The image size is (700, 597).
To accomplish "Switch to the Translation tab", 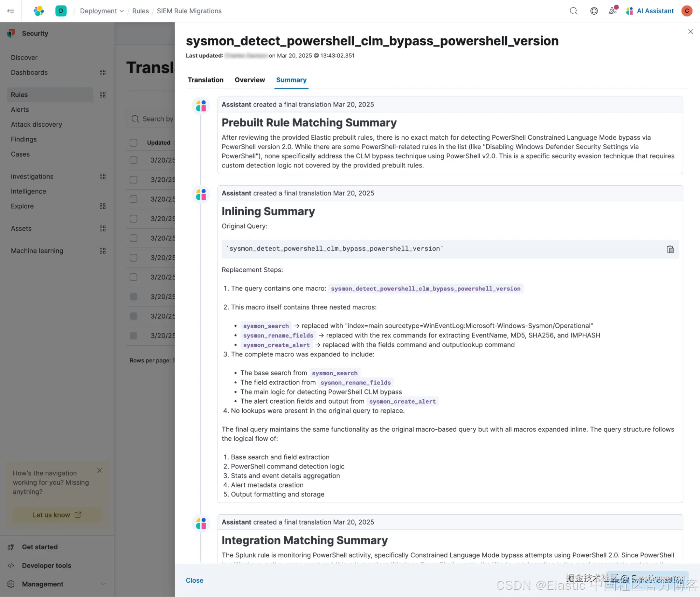I will (205, 80).
